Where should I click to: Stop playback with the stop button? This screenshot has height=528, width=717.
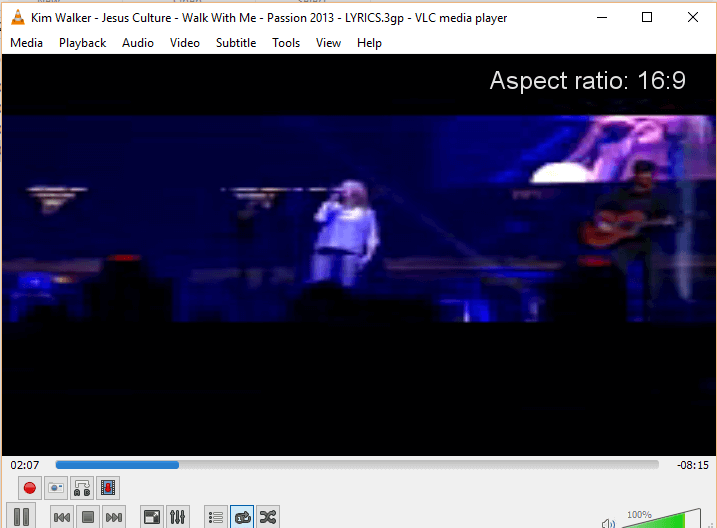(88, 517)
